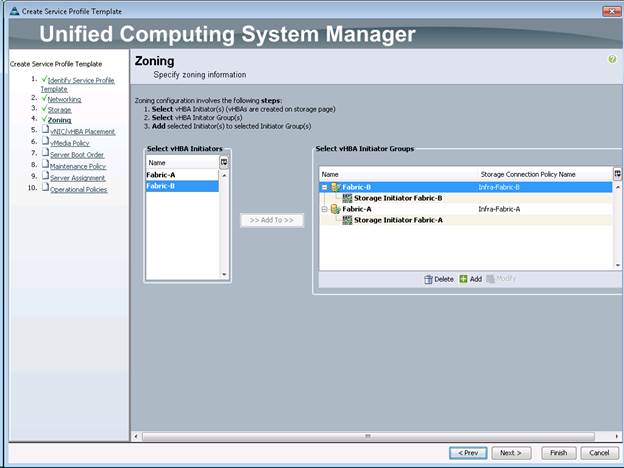Click the Infra-Fabric-B policy name cell

point(499,187)
